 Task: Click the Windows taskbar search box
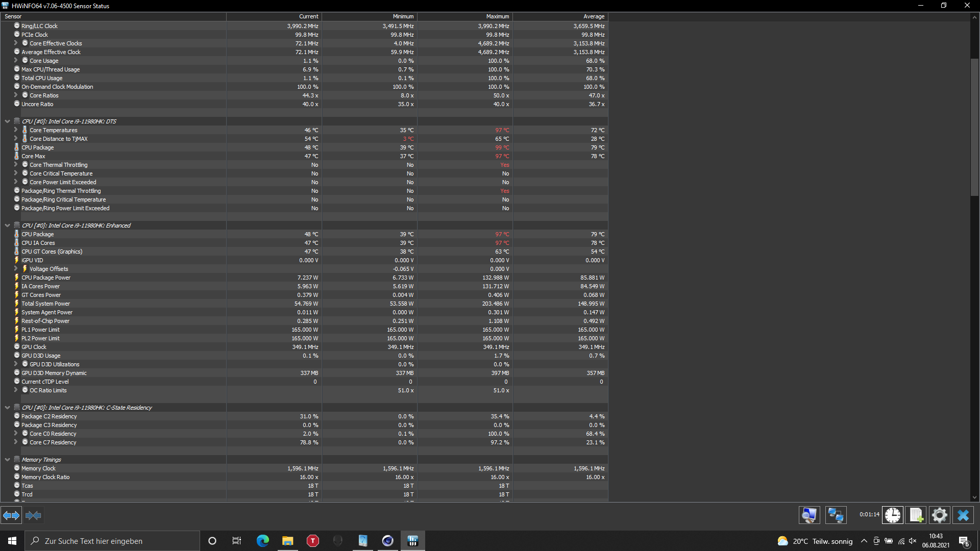pyautogui.click(x=112, y=541)
